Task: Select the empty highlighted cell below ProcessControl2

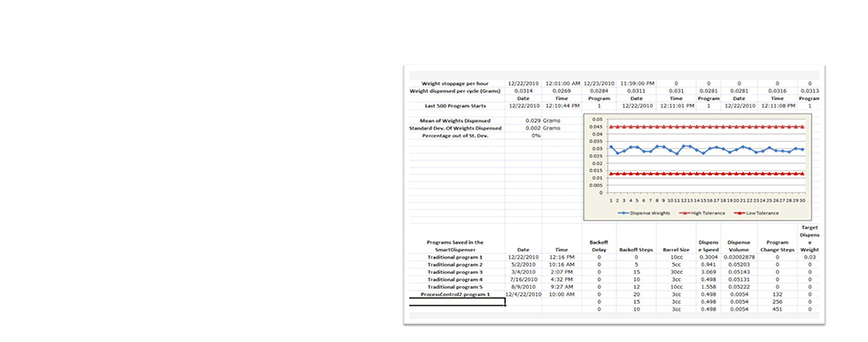Action: [457, 301]
